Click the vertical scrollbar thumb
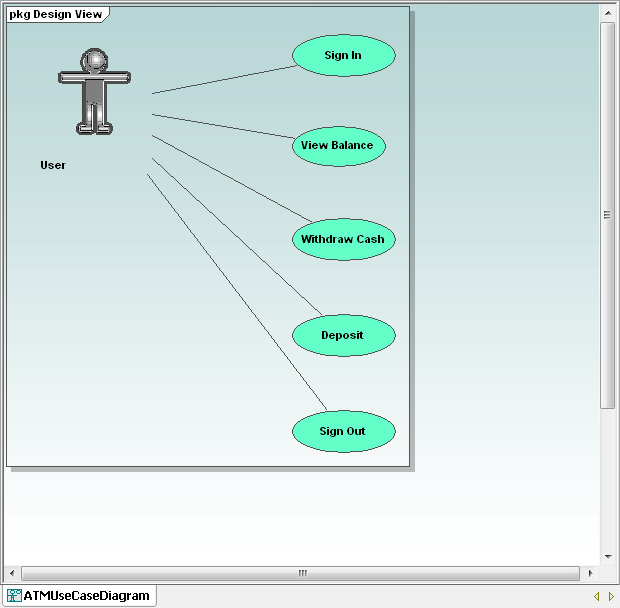Viewport: 620px width, 608px height. coord(608,215)
